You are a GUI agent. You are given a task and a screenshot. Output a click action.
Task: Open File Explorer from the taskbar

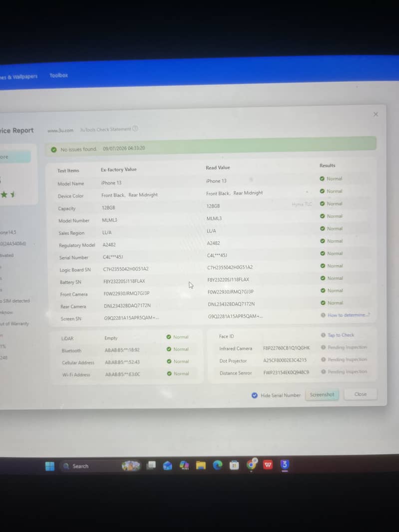click(201, 465)
